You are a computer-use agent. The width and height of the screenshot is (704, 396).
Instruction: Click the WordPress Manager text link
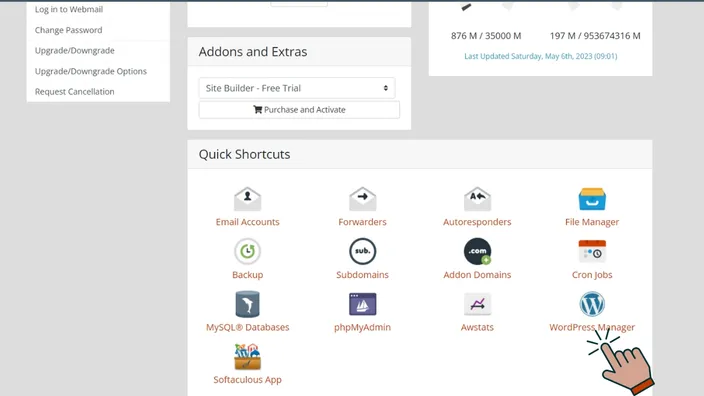[x=592, y=327]
